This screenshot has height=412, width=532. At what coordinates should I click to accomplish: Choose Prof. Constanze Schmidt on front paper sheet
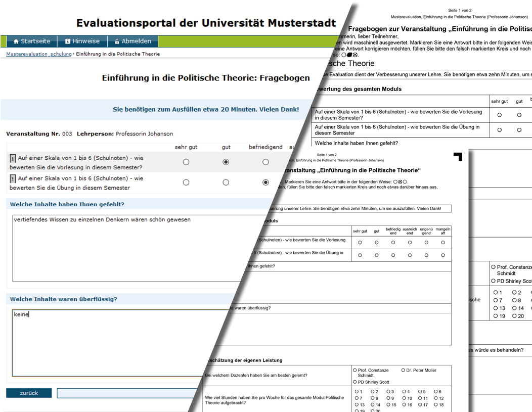pyautogui.click(x=355, y=370)
